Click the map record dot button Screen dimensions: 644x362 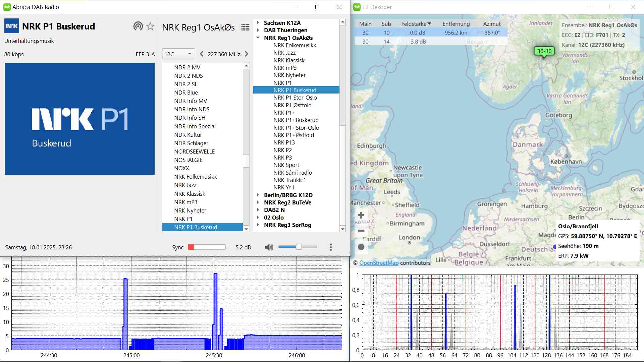pos(361,247)
